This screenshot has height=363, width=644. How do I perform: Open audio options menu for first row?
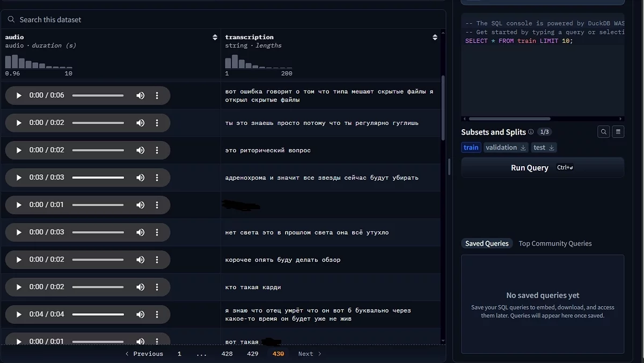tap(157, 95)
